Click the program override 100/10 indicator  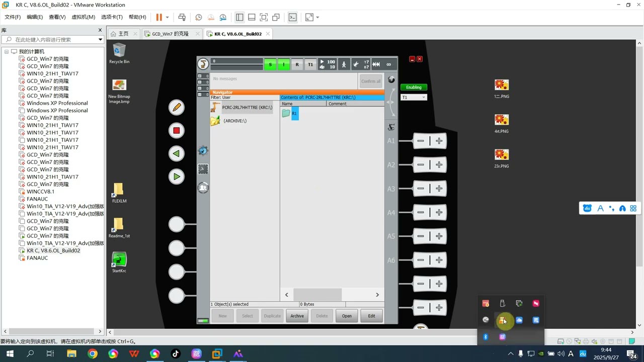[328, 64]
